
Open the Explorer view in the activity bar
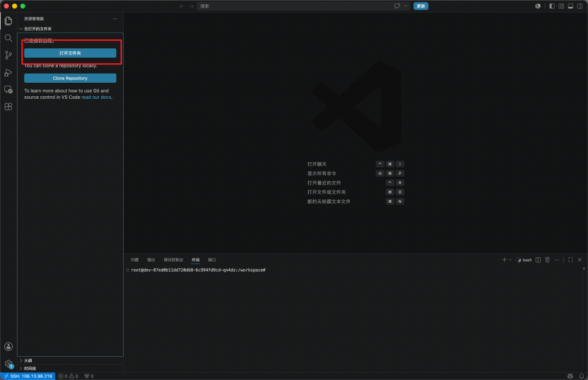pyautogui.click(x=8, y=21)
